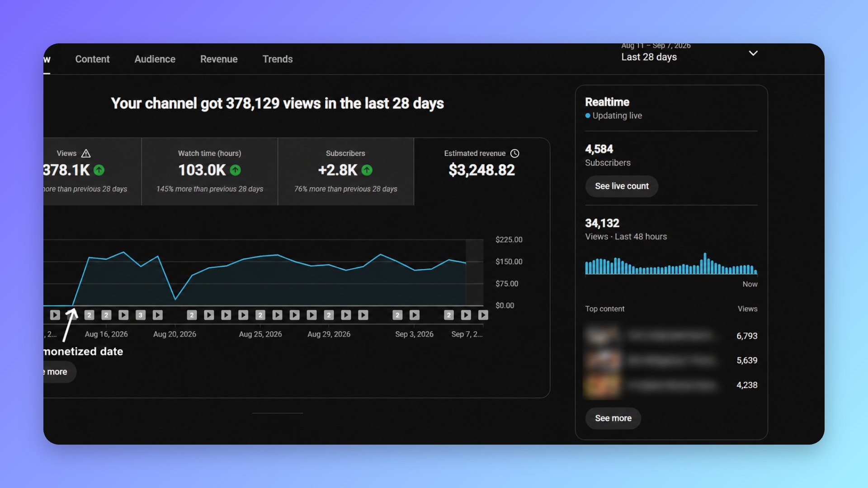Click the green up arrow beside 103.0K

[x=235, y=170]
